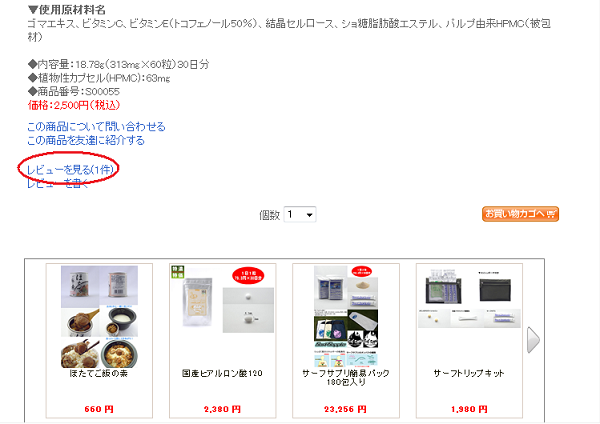600x424 pixels.
Task: Open この商品を友達に紹介する link
Action: 86,140
